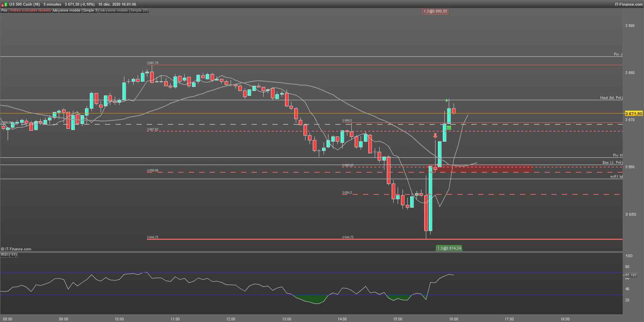Select the Prix label tab
Screen dimensions: 644x322
point(4,10)
